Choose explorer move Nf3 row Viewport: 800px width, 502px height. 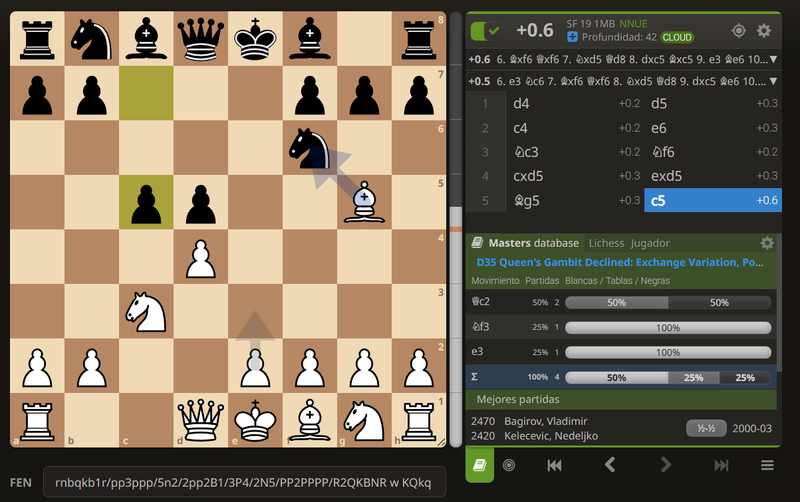click(621, 327)
